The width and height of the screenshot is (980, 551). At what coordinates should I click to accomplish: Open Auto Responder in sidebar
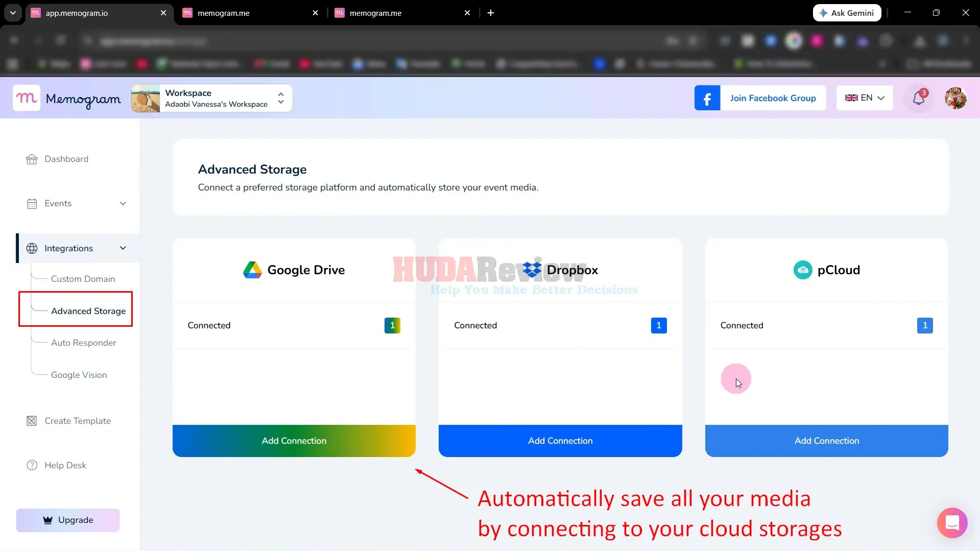click(83, 343)
